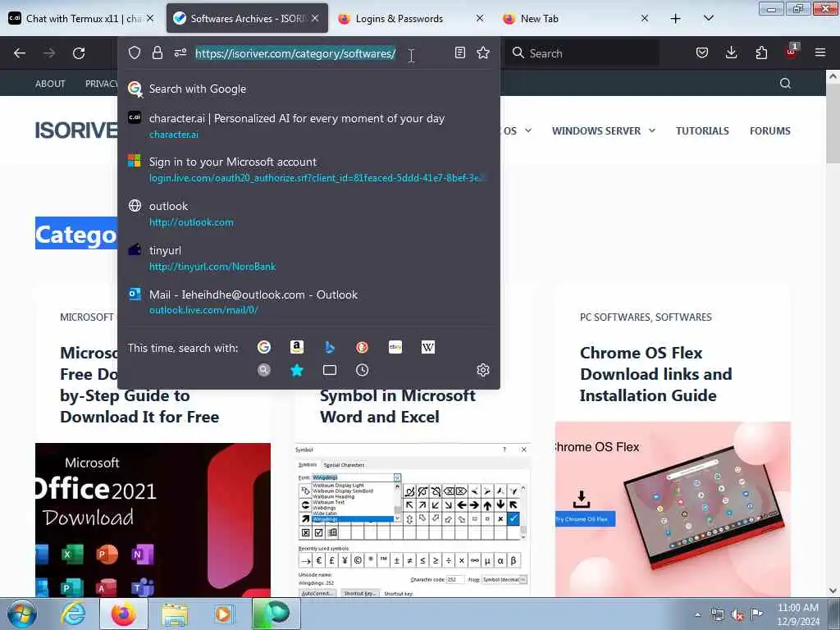Open the Downloads panel
The width and height of the screenshot is (840, 630).
(731, 52)
